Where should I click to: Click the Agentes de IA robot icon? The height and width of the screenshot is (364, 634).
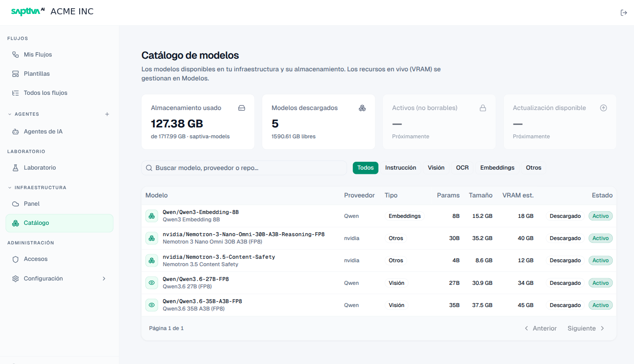coord(15,132)
